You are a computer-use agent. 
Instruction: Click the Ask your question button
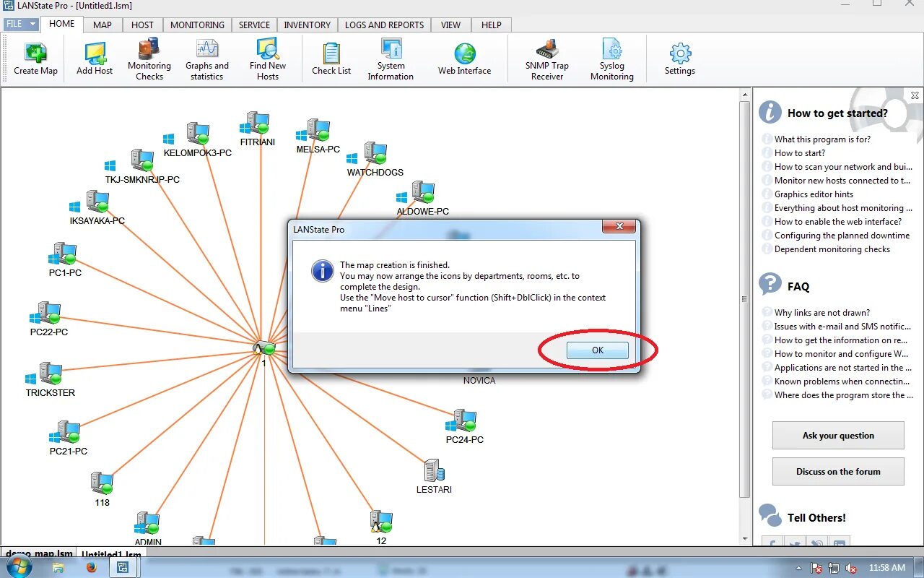coord(838,436)
